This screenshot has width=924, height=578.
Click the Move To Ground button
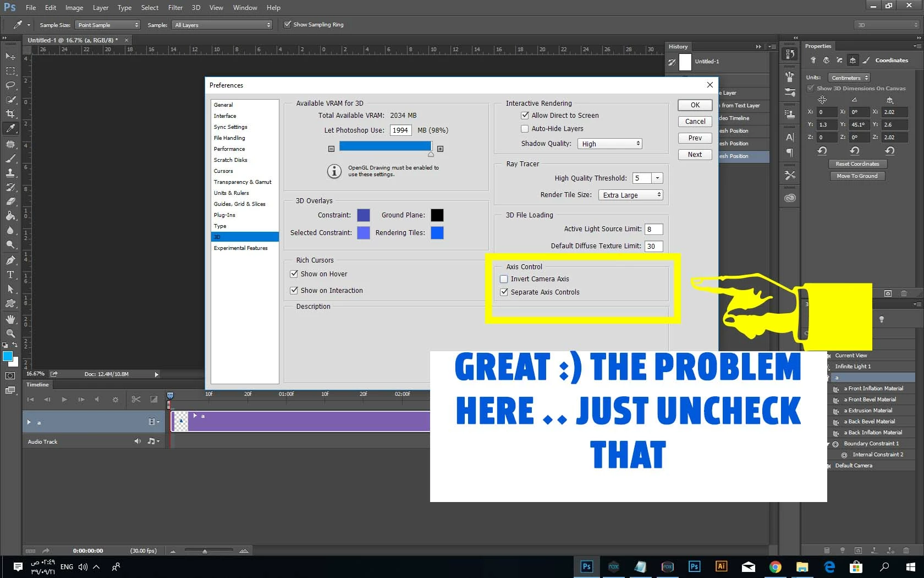click(x=857, y=176)
